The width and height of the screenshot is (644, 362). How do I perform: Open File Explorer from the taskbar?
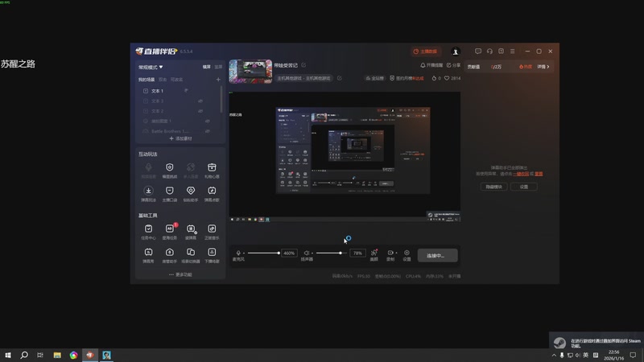(x=57, y=355)
